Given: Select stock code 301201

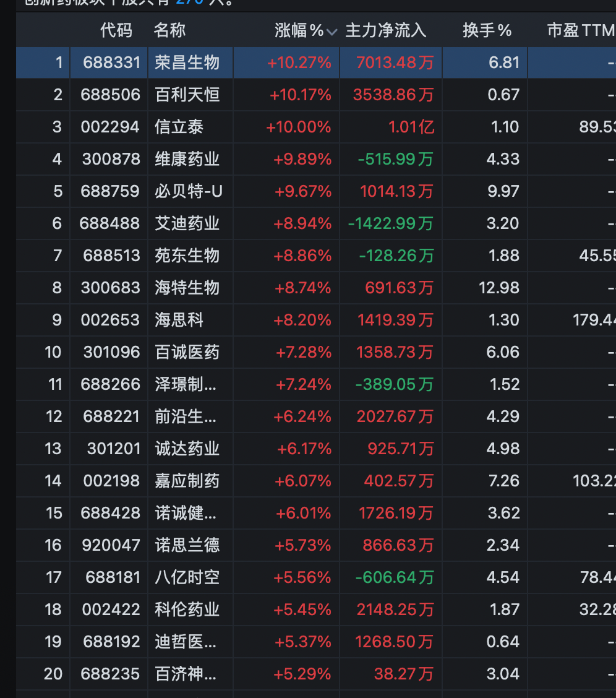Looking at the screenshot, I should pyautogui.click(x=114, y=449).
